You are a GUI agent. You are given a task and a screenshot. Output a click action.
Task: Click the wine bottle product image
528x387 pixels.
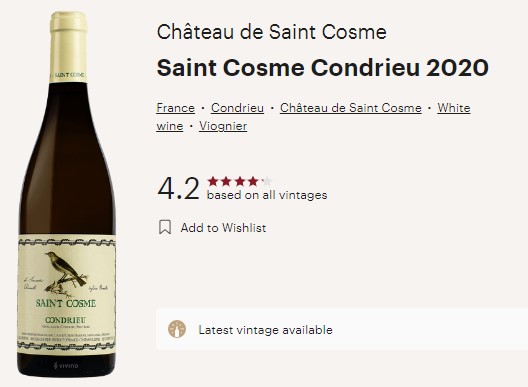click(67, 194)
